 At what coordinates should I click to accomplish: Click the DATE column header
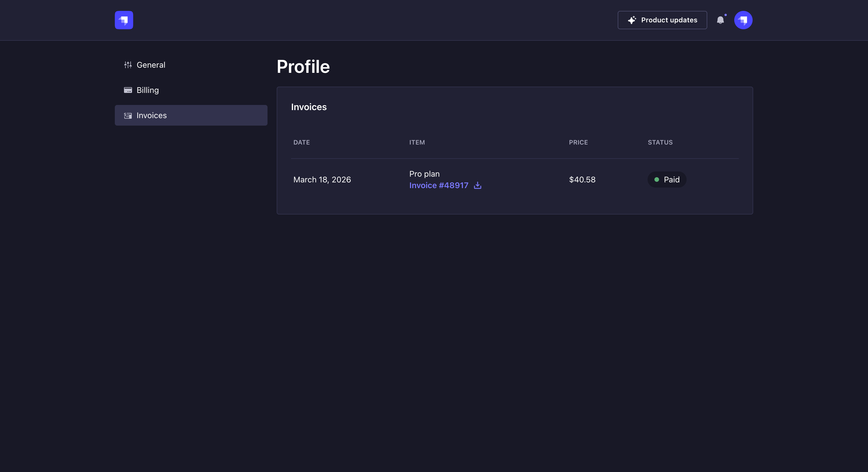301,143
